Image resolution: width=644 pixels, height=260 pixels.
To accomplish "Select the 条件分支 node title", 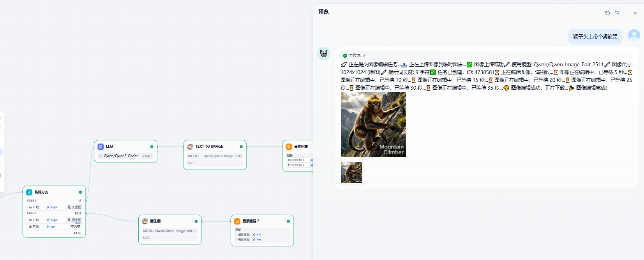I will (x=41, y=192).
